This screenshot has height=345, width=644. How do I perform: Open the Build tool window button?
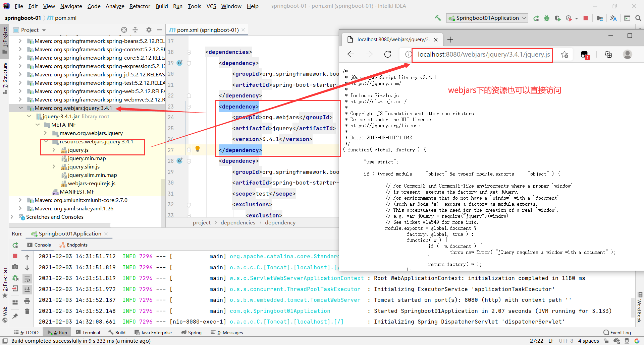tap(117, 333)
